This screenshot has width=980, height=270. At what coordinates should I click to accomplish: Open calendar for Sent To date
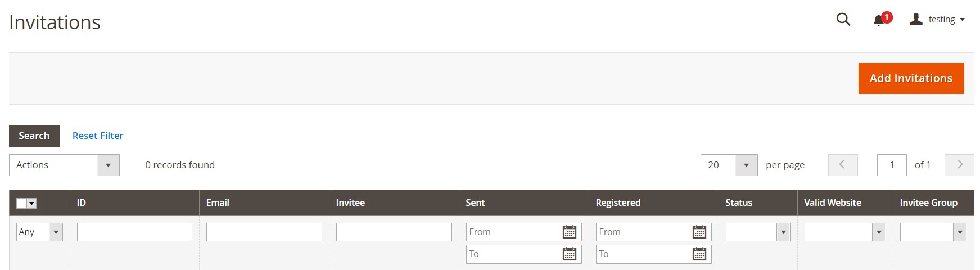point(569,254)
